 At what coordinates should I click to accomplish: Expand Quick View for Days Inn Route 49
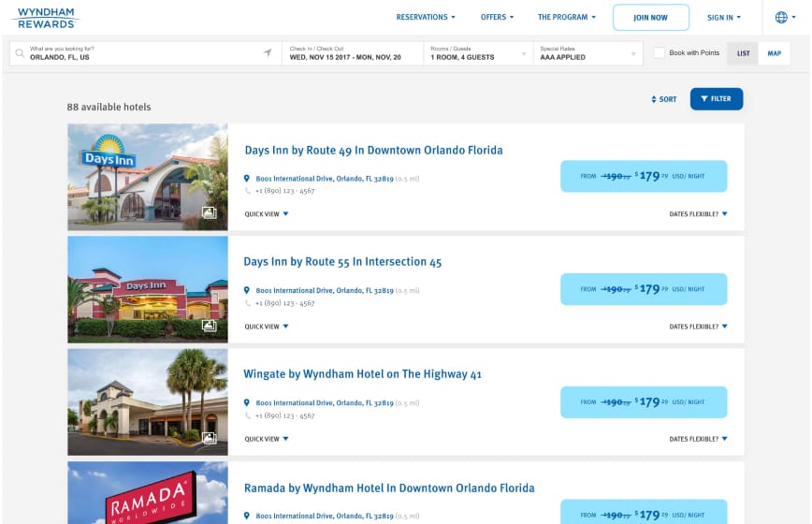click(x=267, y=213)
